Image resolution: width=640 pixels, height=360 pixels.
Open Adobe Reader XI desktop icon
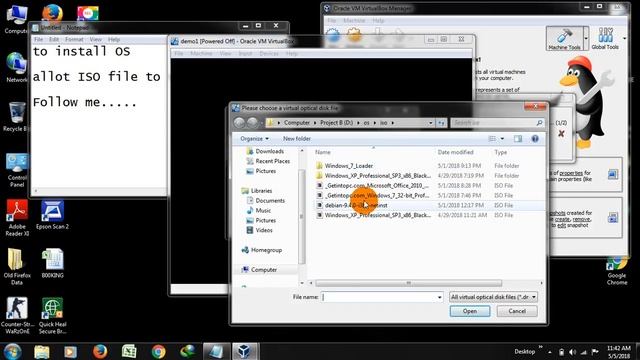pyautogui.click(x=17, y=218)
